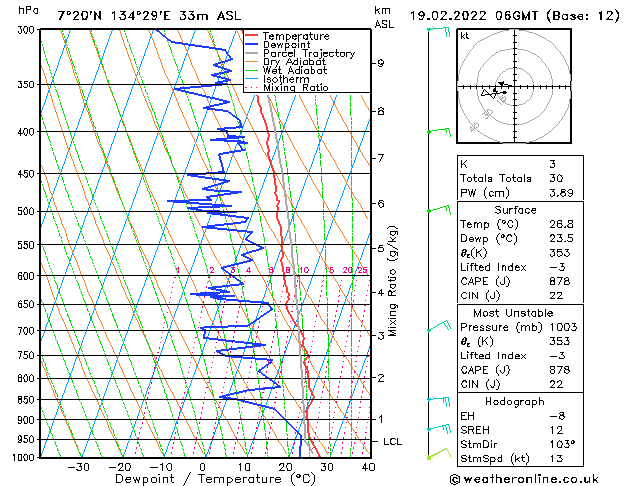Click the station coordinates 7°20'N 134°29'E title
Image resolution: width=629 pixels, height=486 pixels.
point(114,16)
